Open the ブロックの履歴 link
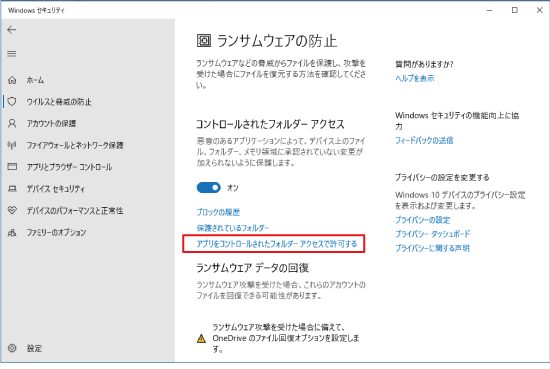The width and height of the screenshot is (550, 369). pyautogui.click(x=218, y=212)
